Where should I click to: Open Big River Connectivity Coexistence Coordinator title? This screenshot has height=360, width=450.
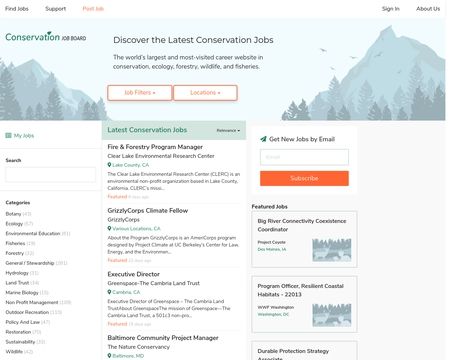point(302,225)
